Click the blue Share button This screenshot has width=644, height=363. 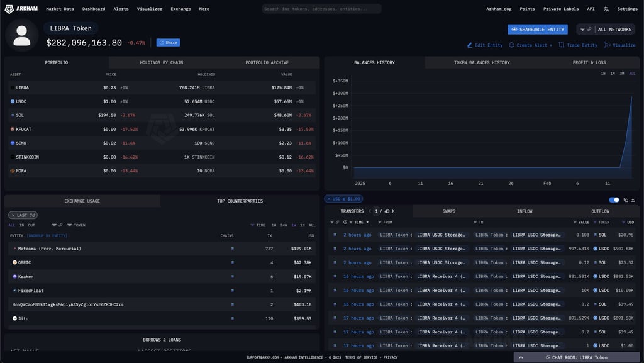click(x=168, y=43)
